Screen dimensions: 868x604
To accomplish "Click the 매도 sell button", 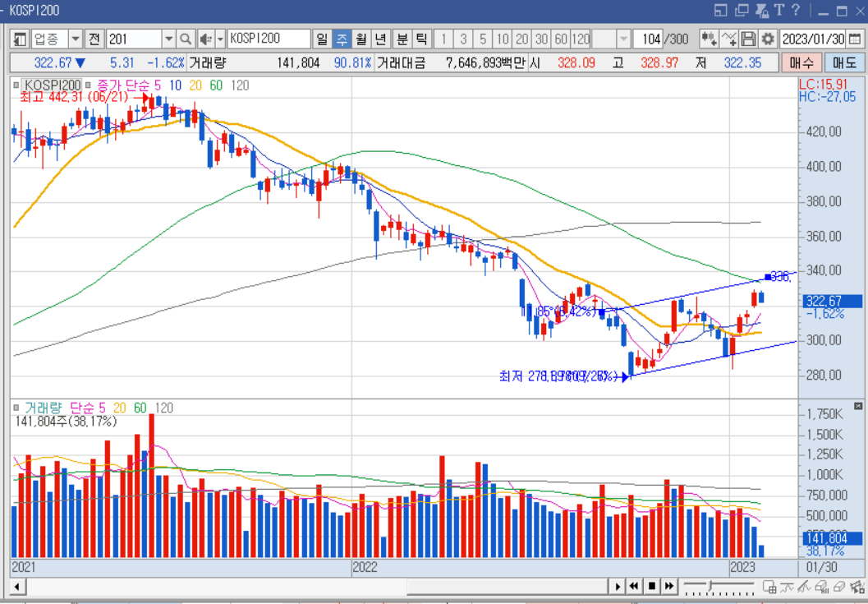I will click(844, 62).
